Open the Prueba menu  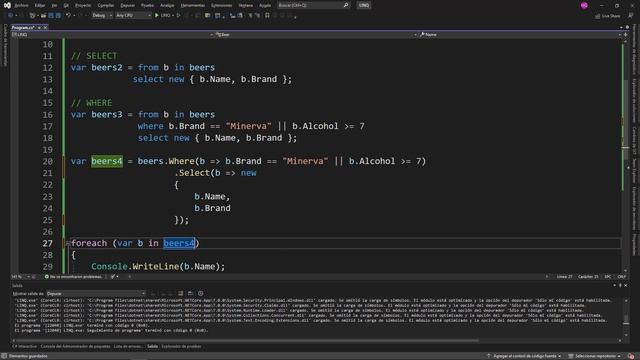click(x=147, y=5)
